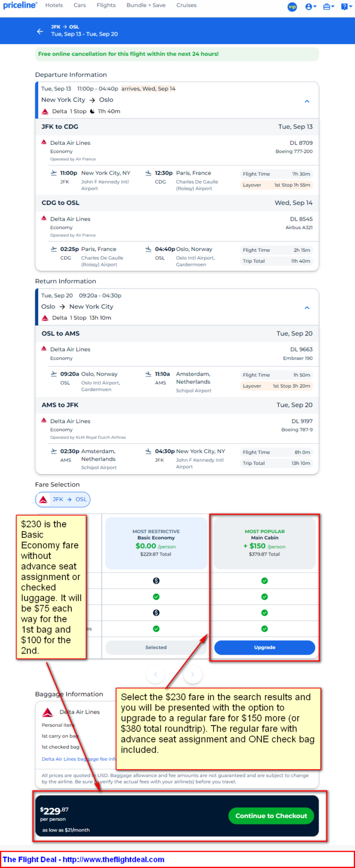Go to Bundle + Save
This screenshot has width=355, height=868.
[146, 5]
